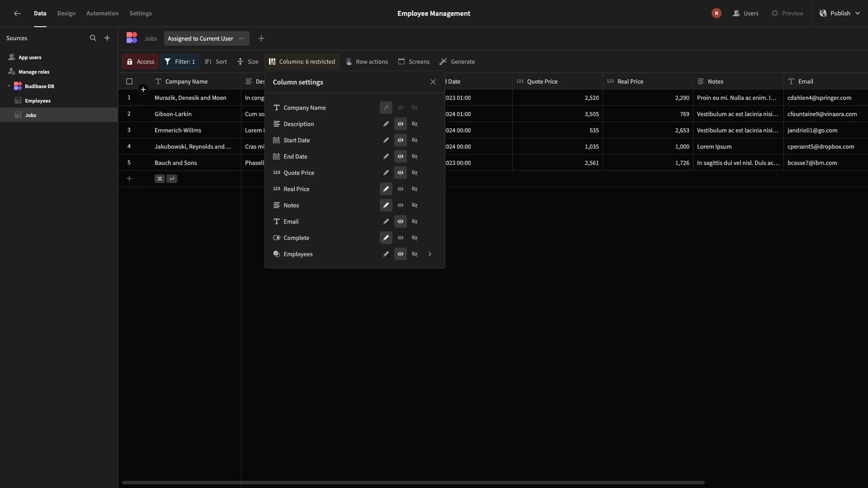Add a new data source
Screen dimensions: 868x488
tap(107, 38)
